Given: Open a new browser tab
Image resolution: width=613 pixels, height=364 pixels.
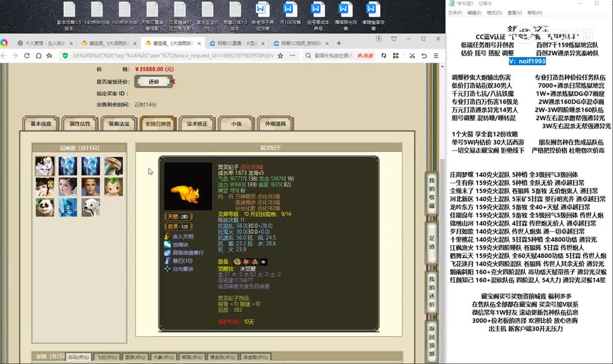Looking at the screenshot, I should (339, 43).
